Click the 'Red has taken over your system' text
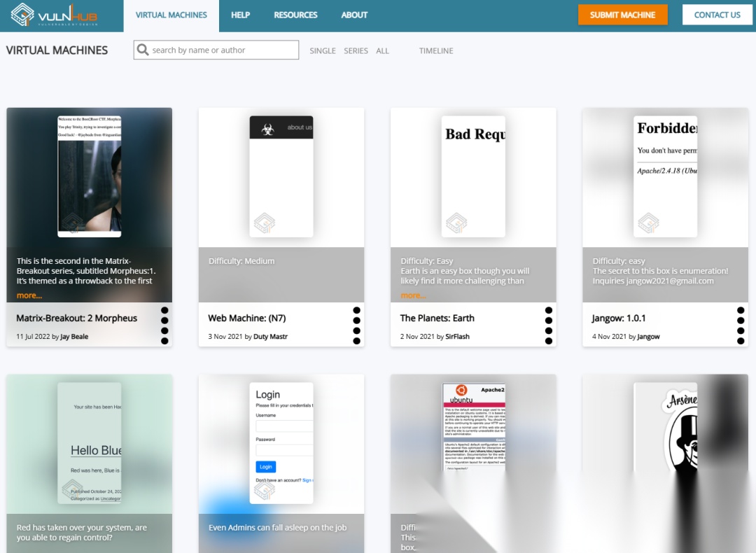The image size is (756, 553). [x=81, y=533]
